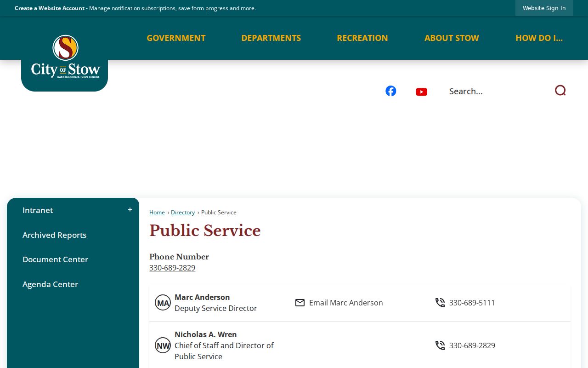The height and width of the screenshot is (368, 588).
Task: Click the NW initials avatar
Action: (x=163, y=345)
